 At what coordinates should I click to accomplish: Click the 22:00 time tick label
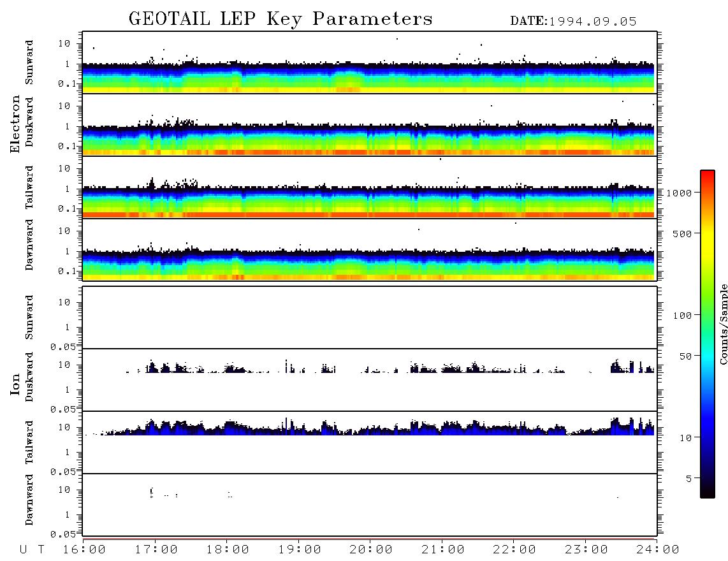pos(514,550)
